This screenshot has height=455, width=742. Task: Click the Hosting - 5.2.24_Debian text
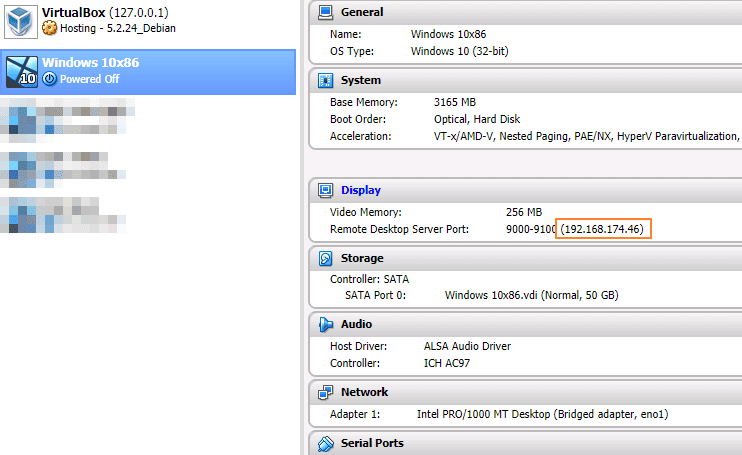(x=118, y=28)
